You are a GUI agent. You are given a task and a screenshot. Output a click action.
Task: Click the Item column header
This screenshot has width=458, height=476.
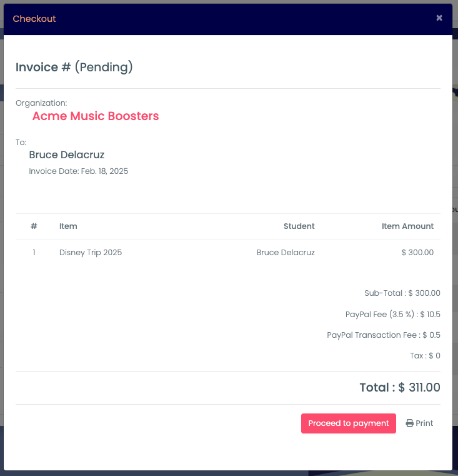tap(68, 226)
